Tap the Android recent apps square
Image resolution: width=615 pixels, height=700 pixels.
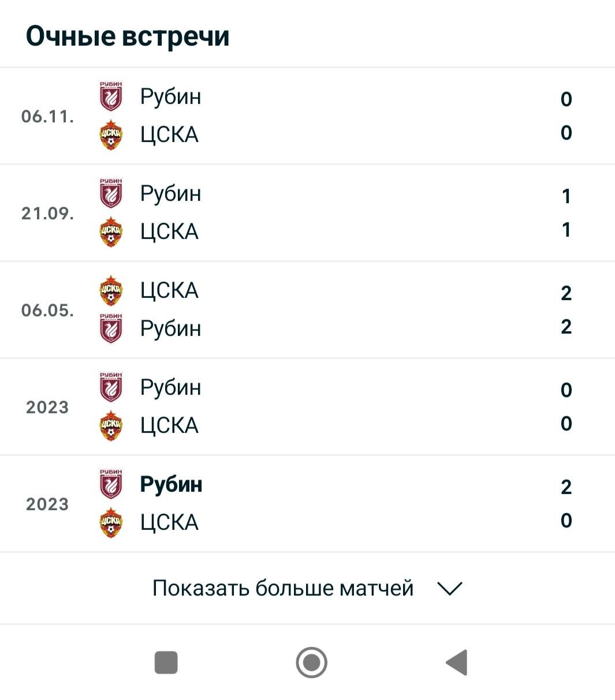166,662
